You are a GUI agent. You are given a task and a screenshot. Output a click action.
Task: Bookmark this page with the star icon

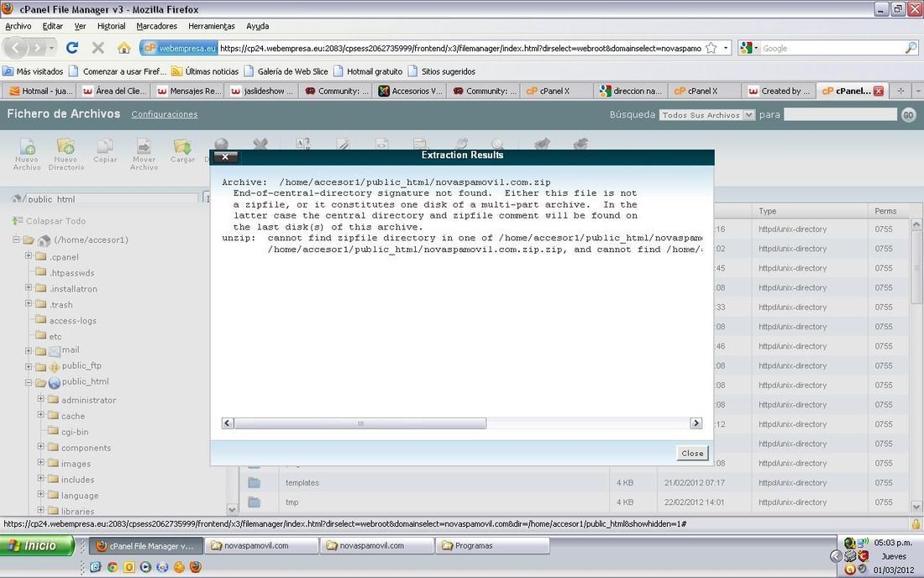coord(711,49)
